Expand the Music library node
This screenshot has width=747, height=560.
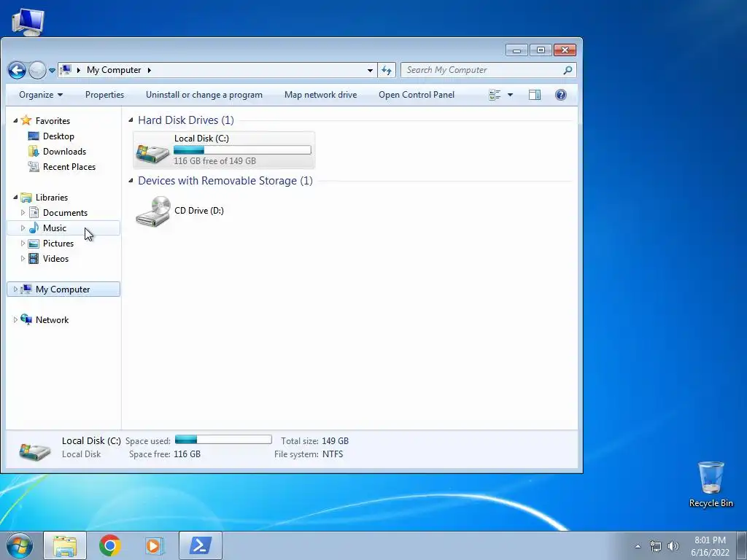coord(23,227)
